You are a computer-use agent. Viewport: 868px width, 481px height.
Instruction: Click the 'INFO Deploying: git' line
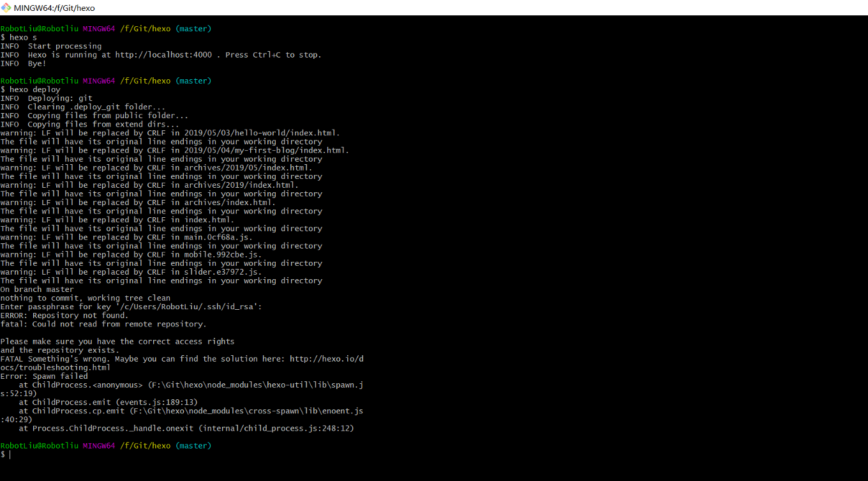pos(47,98)
